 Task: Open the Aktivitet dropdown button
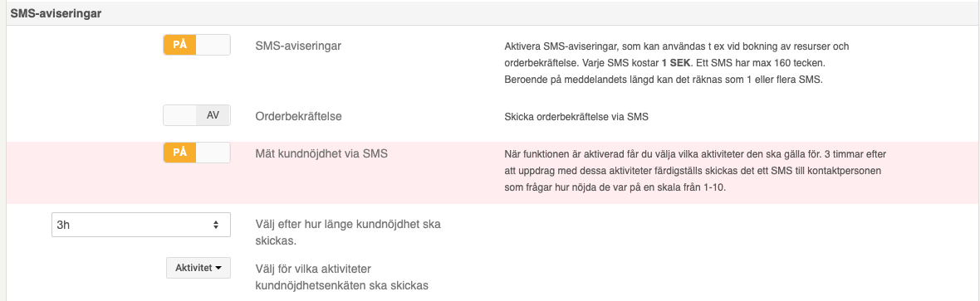coord(198,268)
